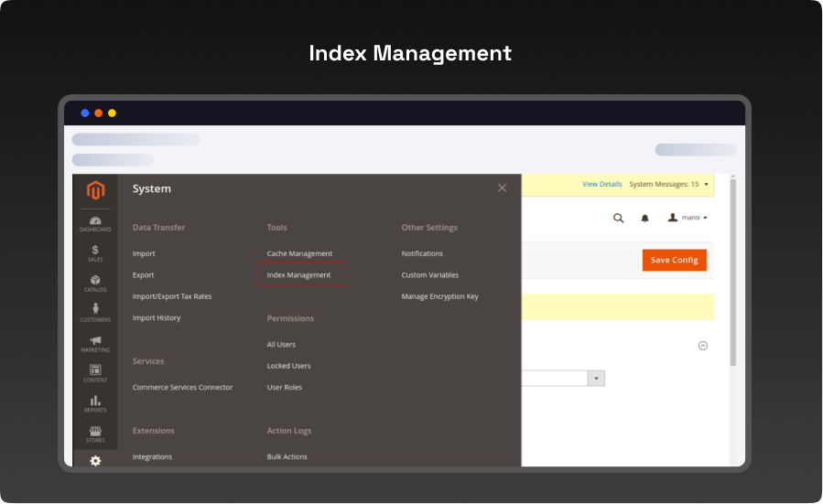Open the Customers sidebar section
Screen dimensions: 823x504
point(95,314)
